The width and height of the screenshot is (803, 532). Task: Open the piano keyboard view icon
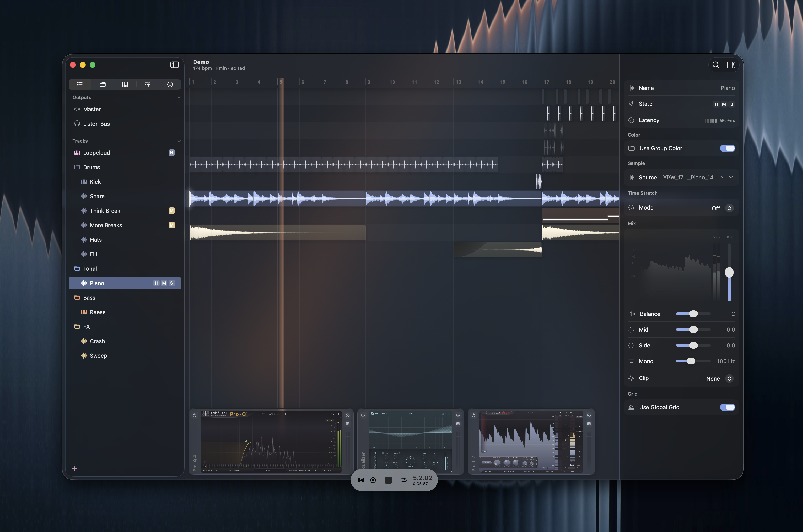point(125,84)
